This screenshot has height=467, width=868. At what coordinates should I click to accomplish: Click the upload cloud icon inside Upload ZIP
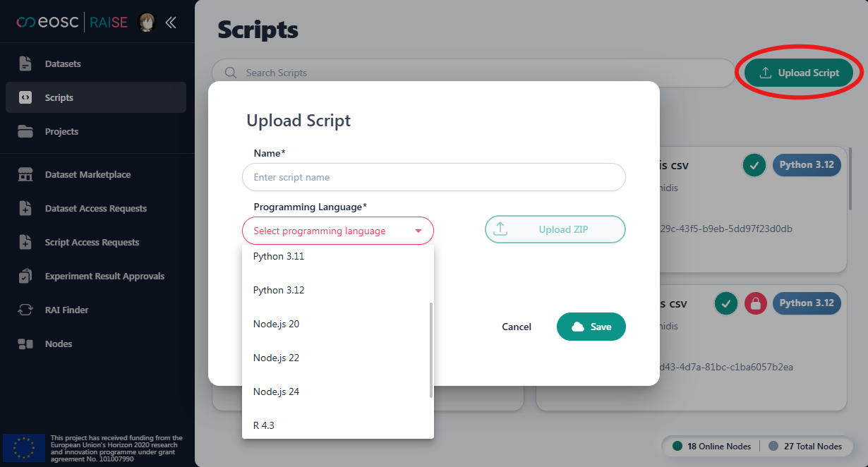[502, 229]
